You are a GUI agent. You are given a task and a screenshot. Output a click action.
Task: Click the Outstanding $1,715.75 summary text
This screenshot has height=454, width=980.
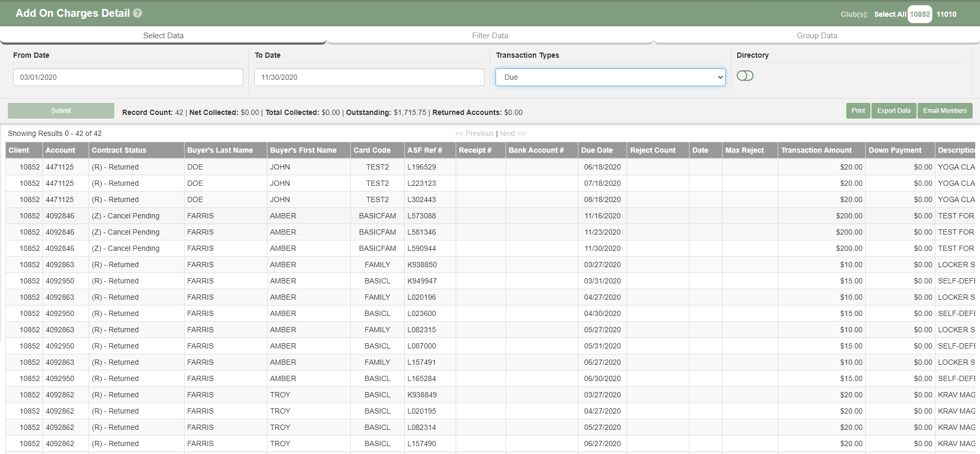coord(386,112)
